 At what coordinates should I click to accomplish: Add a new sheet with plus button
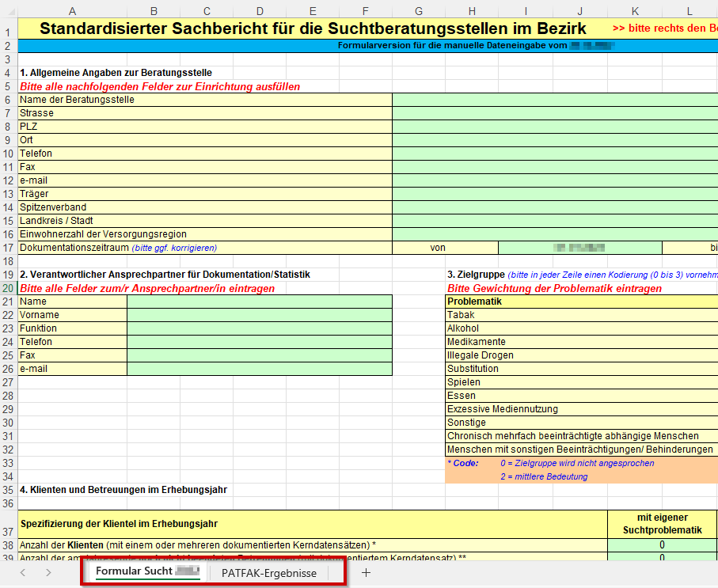click(366, 573)
